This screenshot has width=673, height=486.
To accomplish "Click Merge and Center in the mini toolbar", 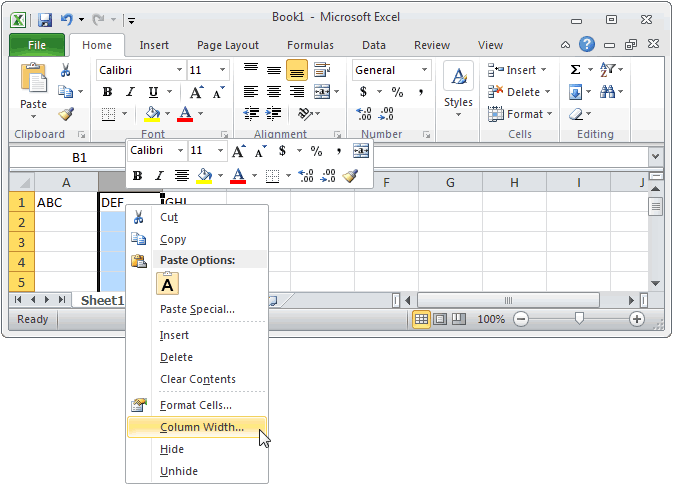I will pyautogui.click(x=361, y=151).
